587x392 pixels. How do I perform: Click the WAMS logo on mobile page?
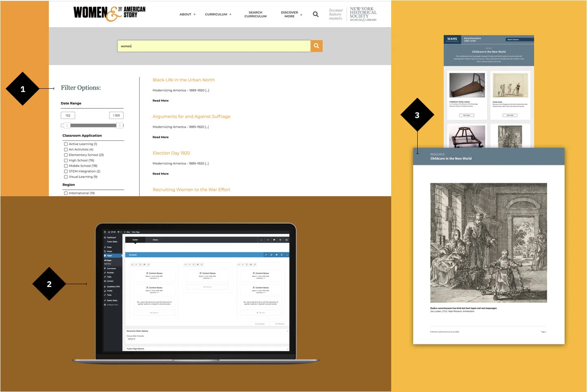[452, 39]
